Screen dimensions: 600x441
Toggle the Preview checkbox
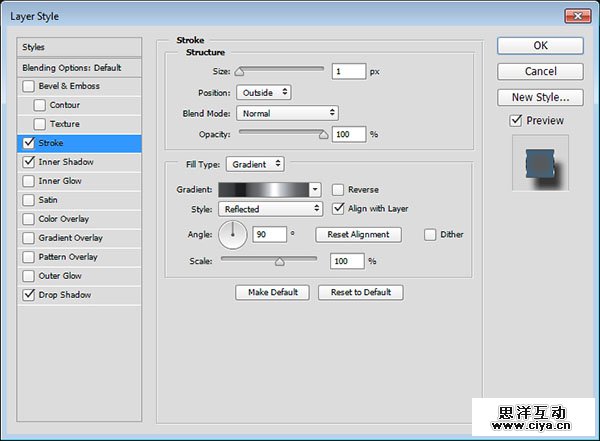(x=515, y=121)
